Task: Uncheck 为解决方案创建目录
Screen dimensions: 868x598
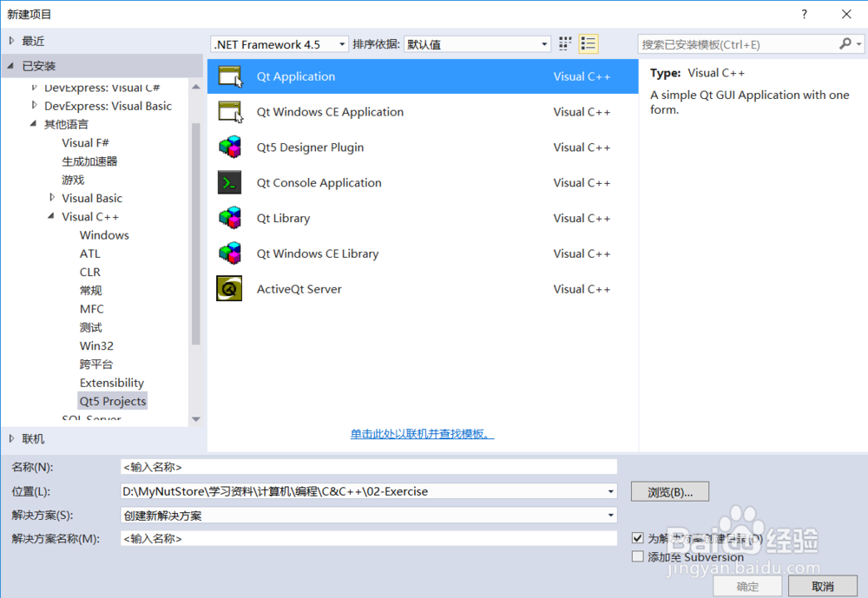Action: point(638,537)
